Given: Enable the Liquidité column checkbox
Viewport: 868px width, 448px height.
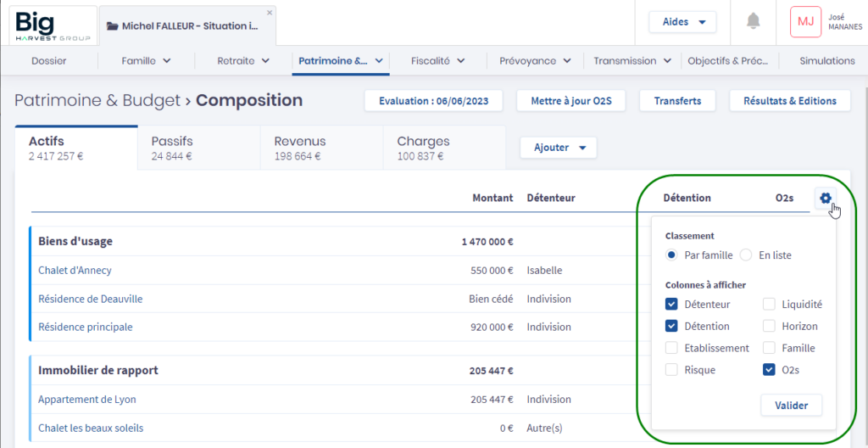Looking at the screenshot, I should 769,304.
